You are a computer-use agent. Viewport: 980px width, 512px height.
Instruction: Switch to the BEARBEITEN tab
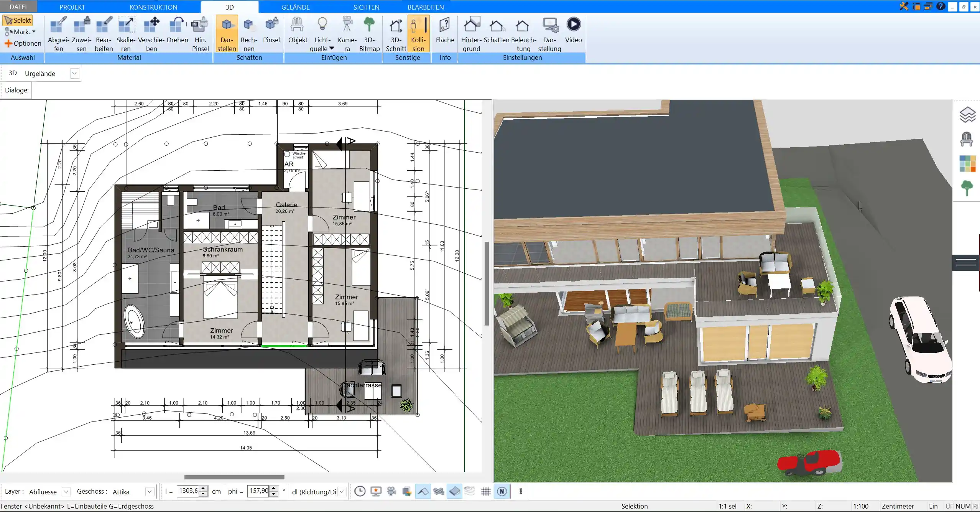pos(426,7)
